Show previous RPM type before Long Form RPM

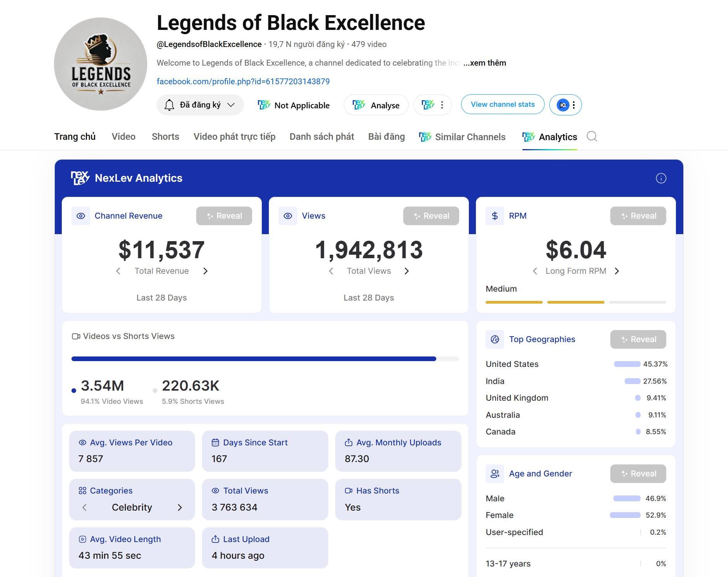pyautogui.click(x=535, y=271)
